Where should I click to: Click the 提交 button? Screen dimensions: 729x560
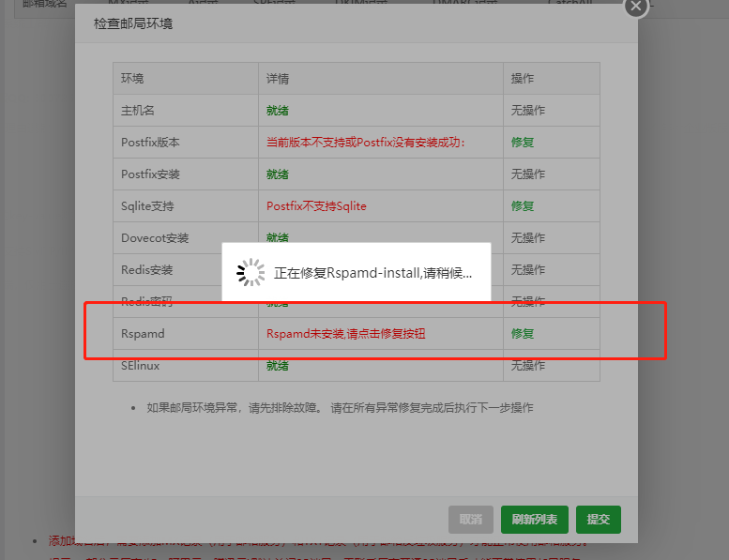coord(598,519)
